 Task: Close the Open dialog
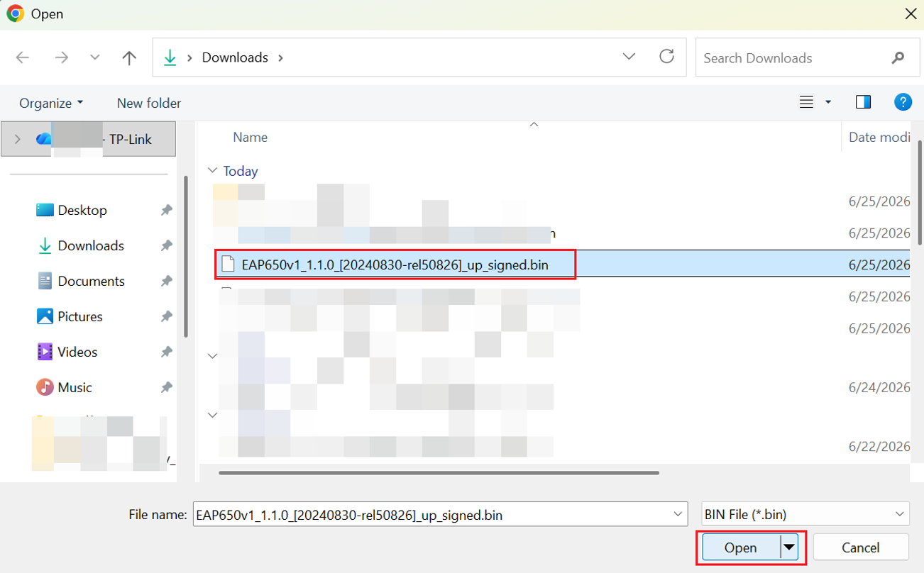911,13
